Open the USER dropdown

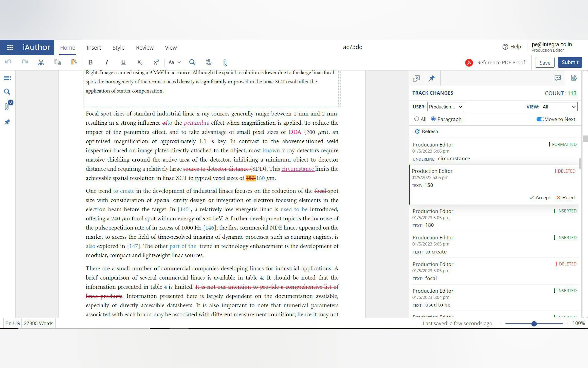445,107
